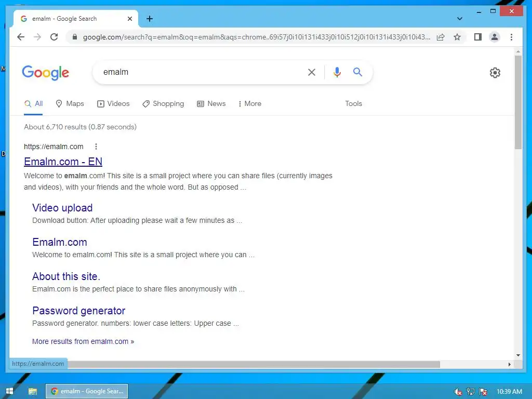532x399 pixels.
Task: Open the Action Center flag icon
Action: pyautogui.click(x=483, y=392)
